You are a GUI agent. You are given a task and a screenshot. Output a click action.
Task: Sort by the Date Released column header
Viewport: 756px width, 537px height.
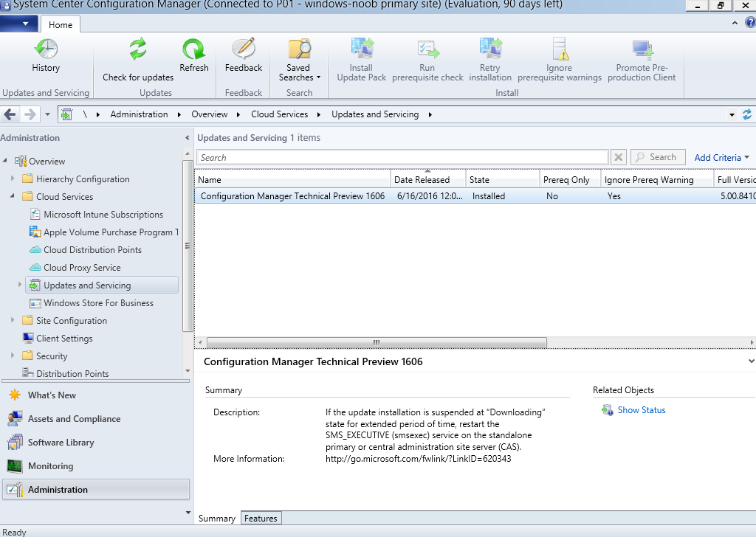428,179
